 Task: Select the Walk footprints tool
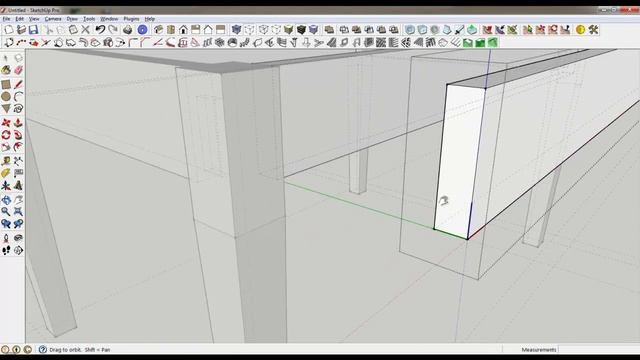click(6, 250)
